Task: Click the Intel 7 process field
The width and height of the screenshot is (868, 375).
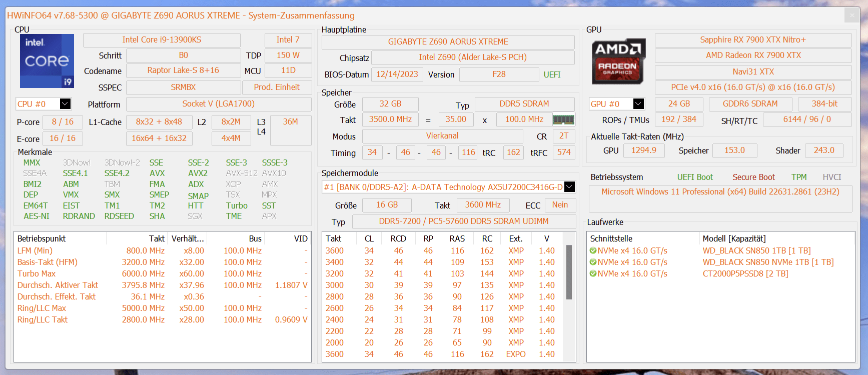Action: pos(288,40)
